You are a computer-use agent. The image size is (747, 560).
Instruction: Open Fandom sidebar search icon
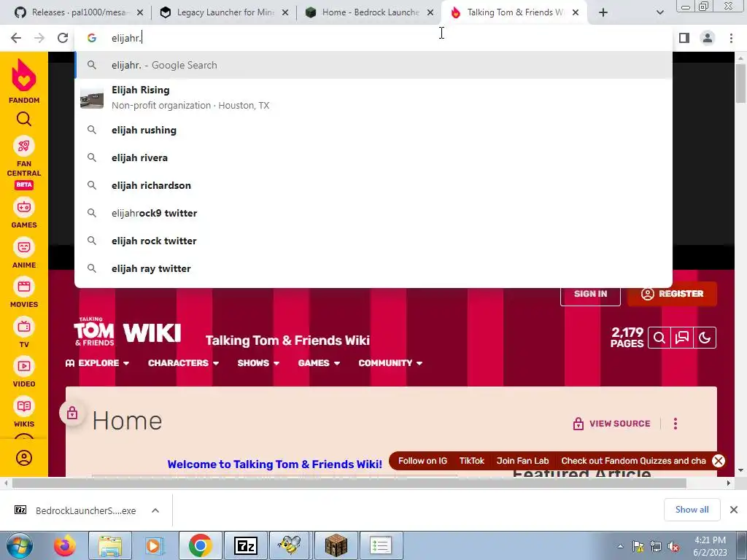click(24, 119)
